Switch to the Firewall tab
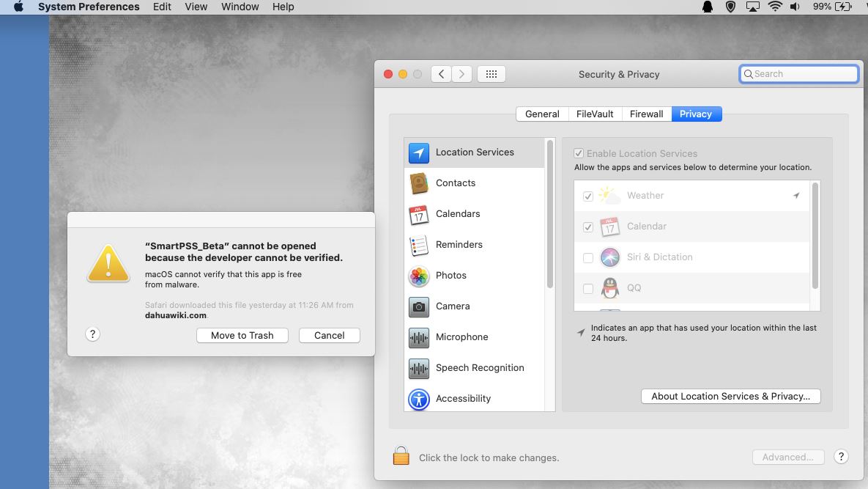The height and width of the screenshot is (489, 868). 646,114
